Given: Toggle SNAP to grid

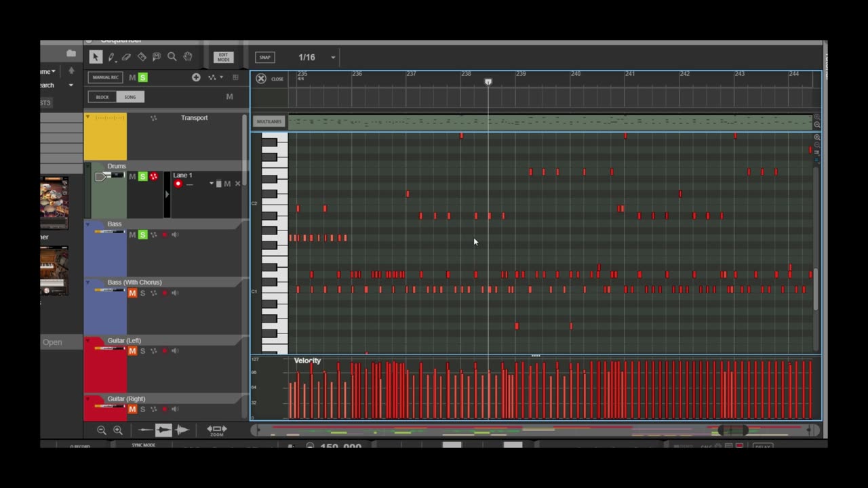Looking at the screenshot, I should click(x=265, y=58).
